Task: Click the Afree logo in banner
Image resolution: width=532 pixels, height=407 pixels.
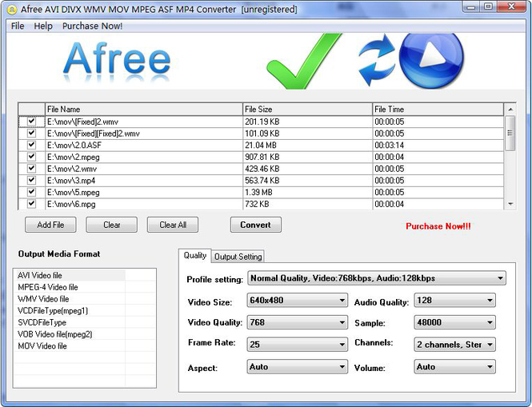Action: click(117, 62)
